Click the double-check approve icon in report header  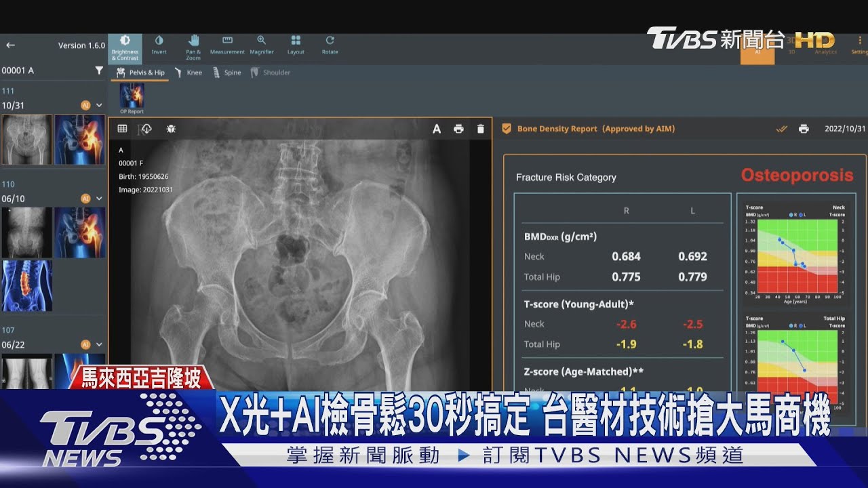[782, 128]
